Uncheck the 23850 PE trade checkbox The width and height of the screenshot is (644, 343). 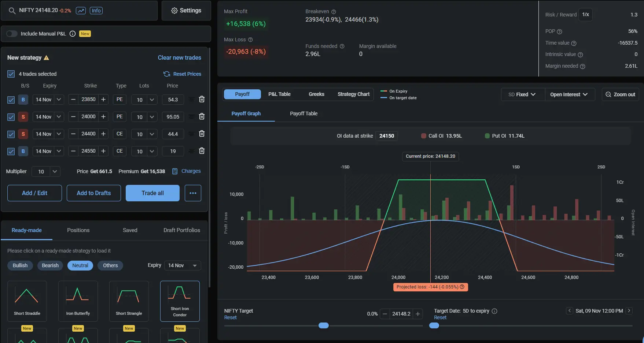[11, 100]
